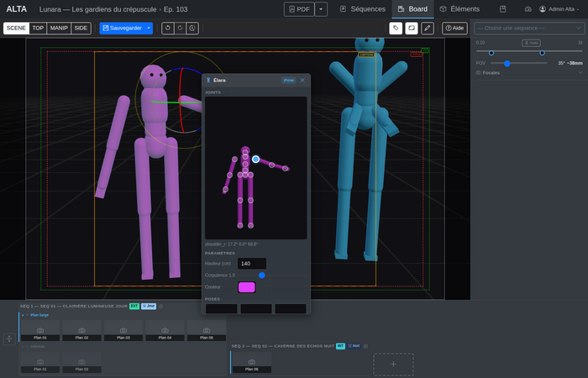Switch to the TOP camera view
The height and width of the screenshot is (378, 588).
38,28
